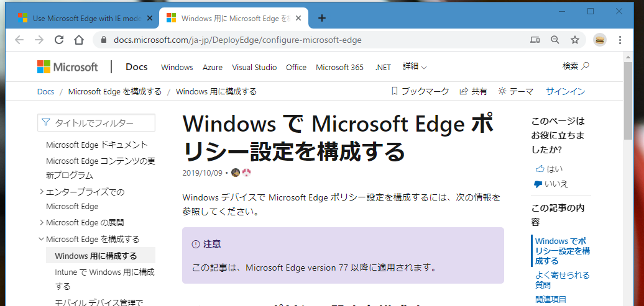Open the Visual Studio menu item
This screenshot has width=644, height=306.
coord(254,67)
